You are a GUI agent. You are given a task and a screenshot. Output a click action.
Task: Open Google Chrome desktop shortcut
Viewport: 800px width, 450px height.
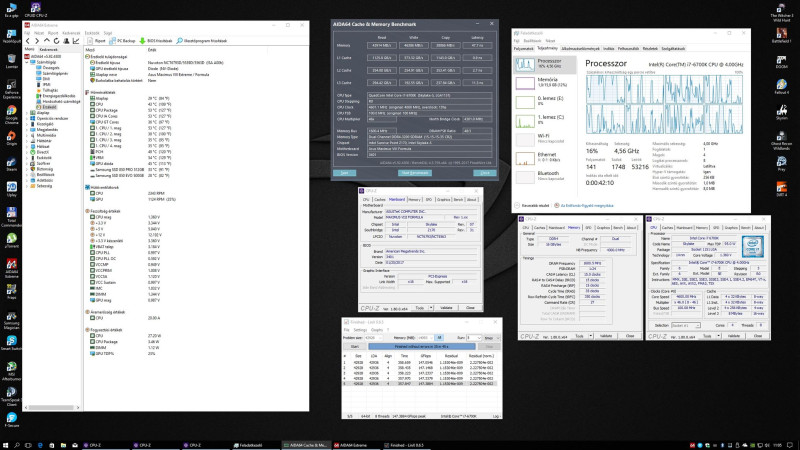(x=11, y=115)
